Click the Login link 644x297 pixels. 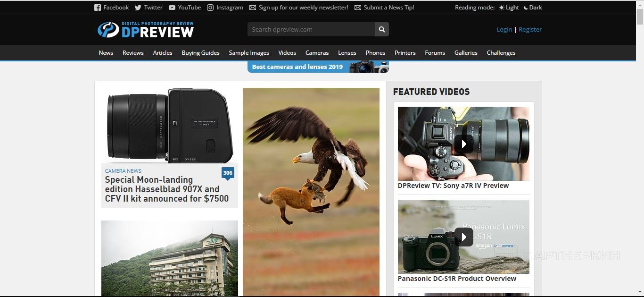(504, 29)
